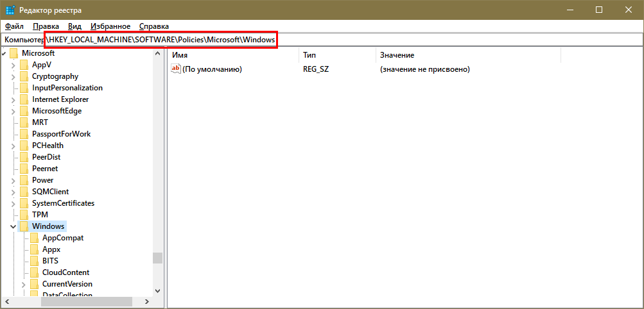This screenshot has height=309, width=644.
Task: Expand the AppV key
Action: pyautogui.click(x=13, y=65)
